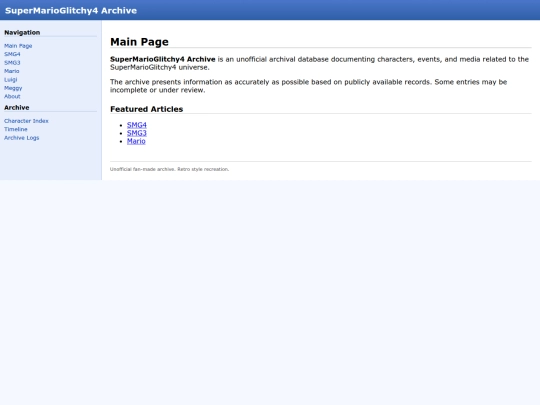Click the Navigation sidebar heading
The height and width of the screenshot is (405, 540).
(x=22, y=32)
